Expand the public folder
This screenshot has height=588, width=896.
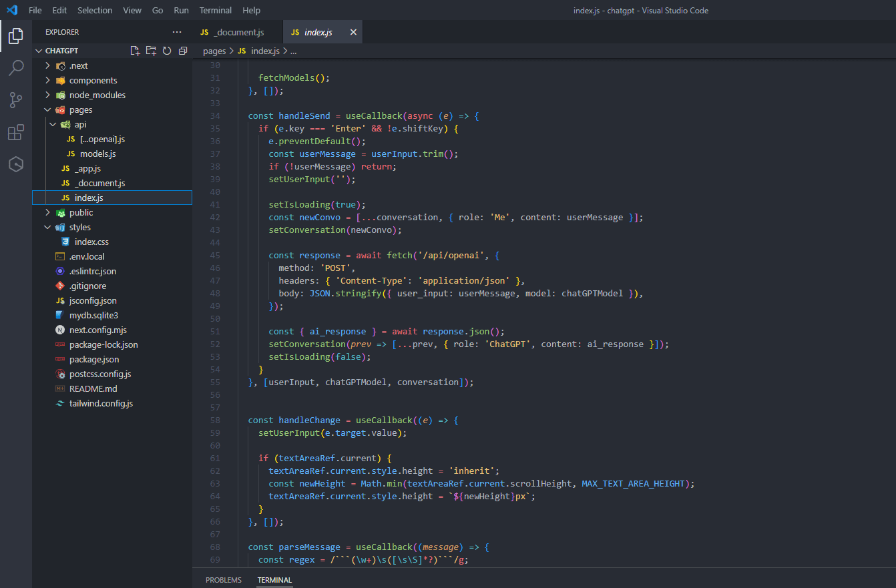click(47, 212)
